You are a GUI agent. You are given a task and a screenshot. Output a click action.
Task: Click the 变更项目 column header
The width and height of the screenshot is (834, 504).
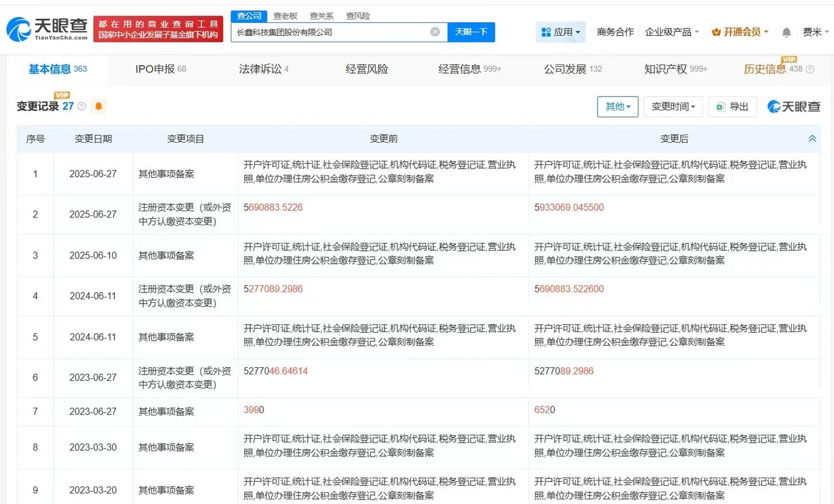pyautogui.click(x=186, y=139)
